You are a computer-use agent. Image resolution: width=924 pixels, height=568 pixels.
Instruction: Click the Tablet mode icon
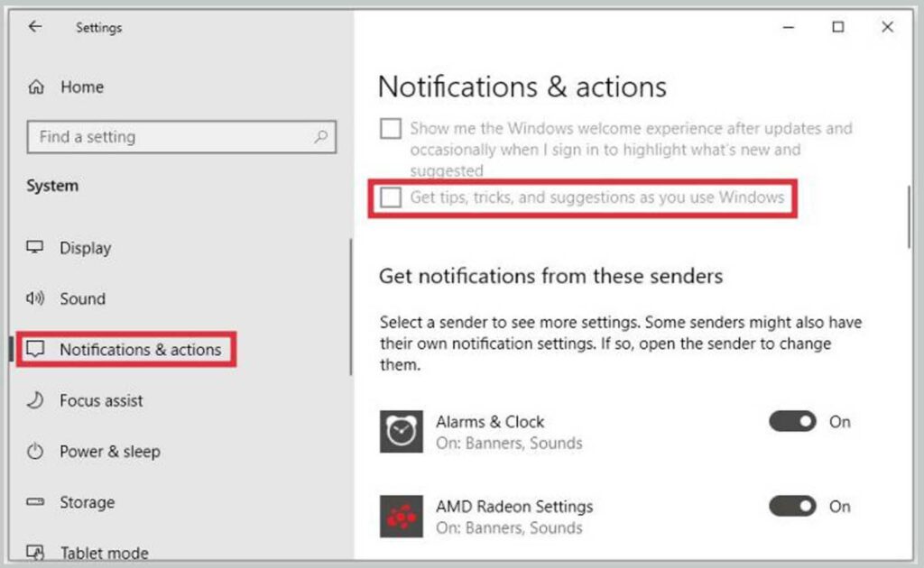coord(36,552)
